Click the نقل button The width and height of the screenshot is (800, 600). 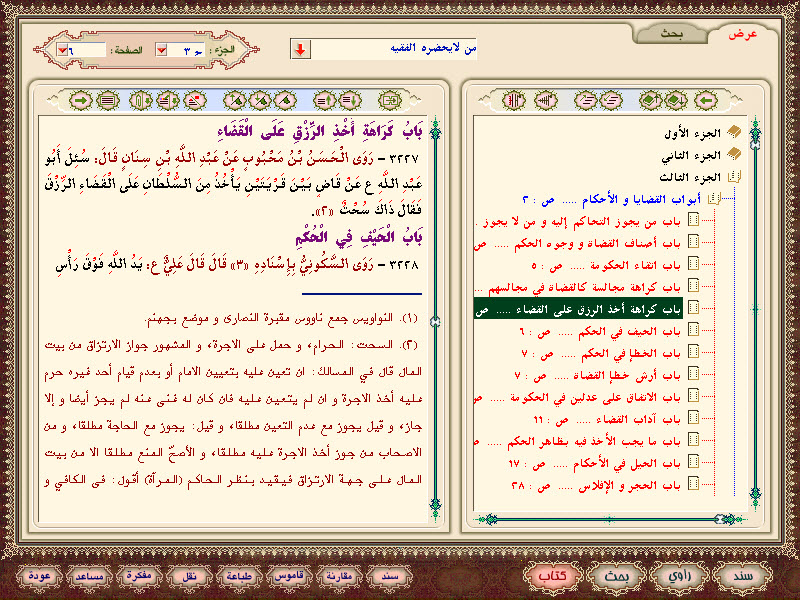[x=189, y=577]
